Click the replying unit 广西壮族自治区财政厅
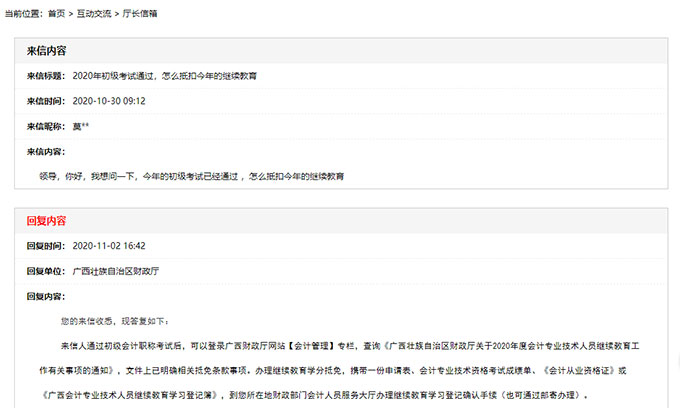Screen dimensions: 680x408 pos(116,271)
